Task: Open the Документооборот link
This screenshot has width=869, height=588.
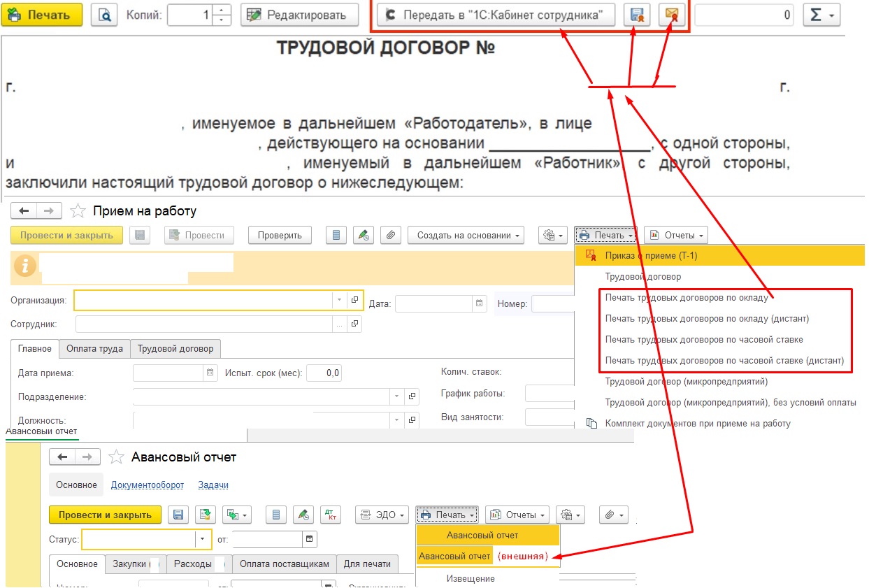Action: point(147,485)
